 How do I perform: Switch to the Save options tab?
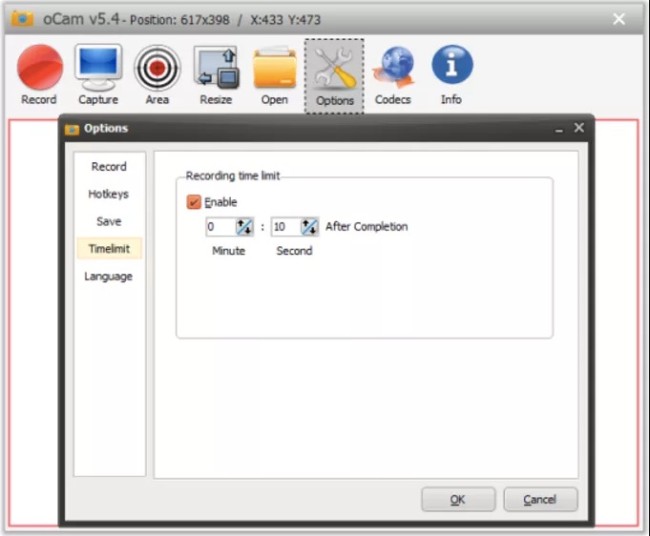(109, 221)
